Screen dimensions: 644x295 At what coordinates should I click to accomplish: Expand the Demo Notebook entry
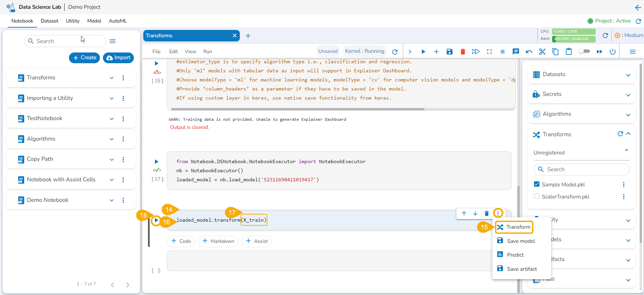(x=112, y=200)
